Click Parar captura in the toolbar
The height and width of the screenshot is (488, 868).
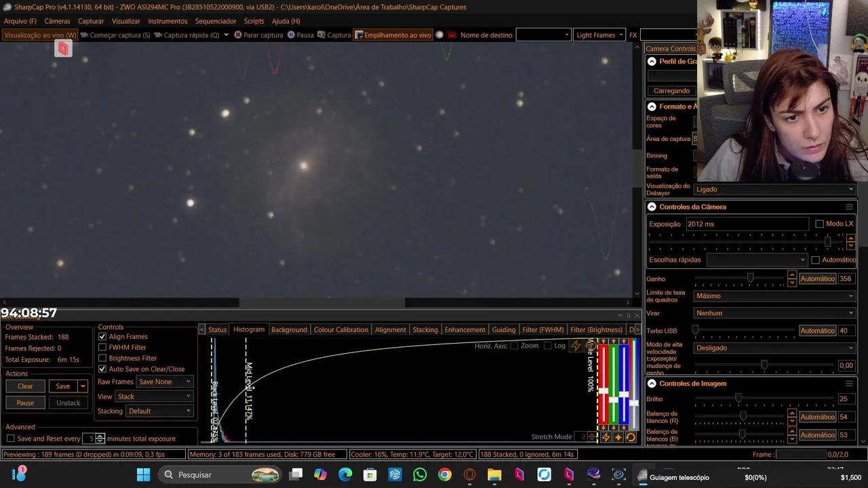click(x=258, y=35)
